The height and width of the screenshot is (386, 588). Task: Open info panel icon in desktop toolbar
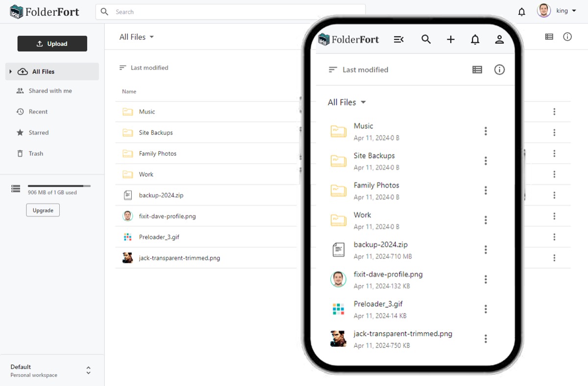(x=567, y=37)
